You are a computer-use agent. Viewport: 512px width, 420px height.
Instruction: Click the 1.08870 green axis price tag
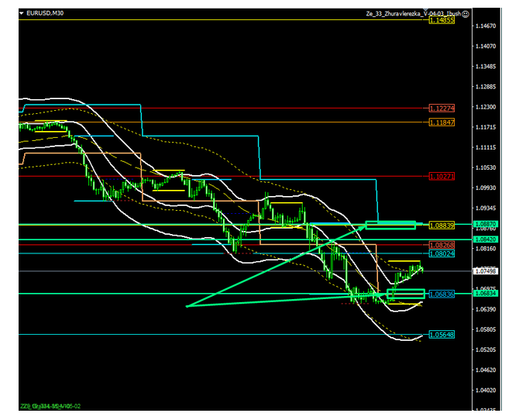[486, 223]
